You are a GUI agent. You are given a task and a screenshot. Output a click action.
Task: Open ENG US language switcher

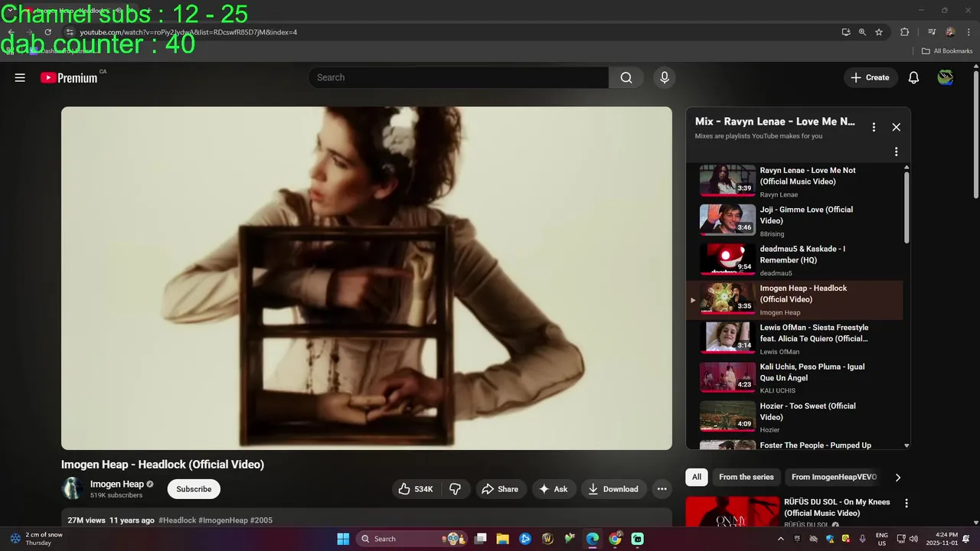(x=882, y=539)
